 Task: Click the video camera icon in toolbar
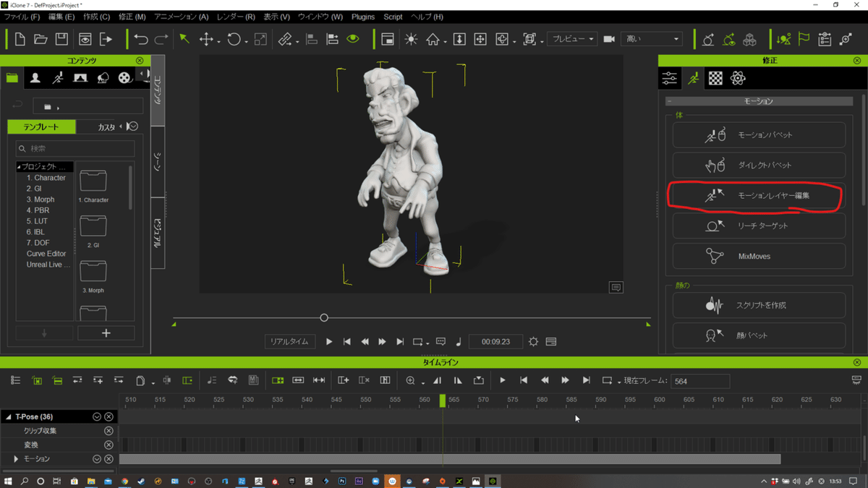[x=609, y=39]
